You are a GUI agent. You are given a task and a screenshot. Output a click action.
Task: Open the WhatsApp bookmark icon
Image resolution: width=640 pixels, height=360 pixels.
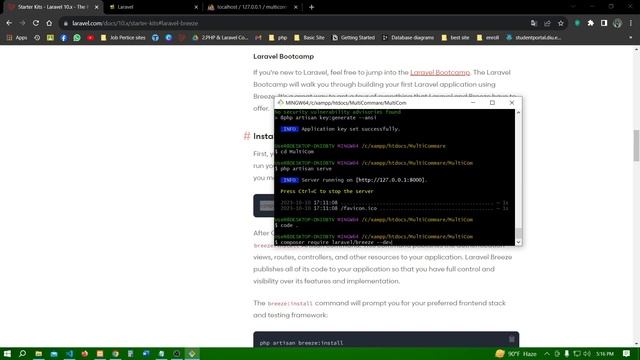(x=77, y=38)
